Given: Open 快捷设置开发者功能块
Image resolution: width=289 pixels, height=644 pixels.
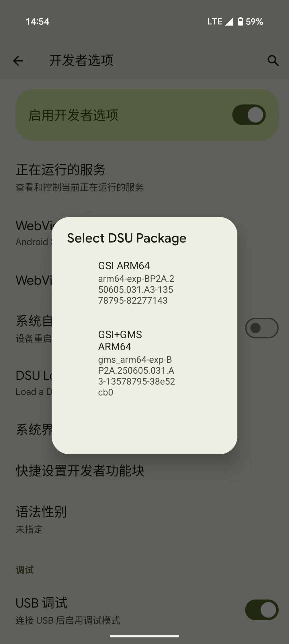Looking at the screenshot, I should [x=80, y=471].
